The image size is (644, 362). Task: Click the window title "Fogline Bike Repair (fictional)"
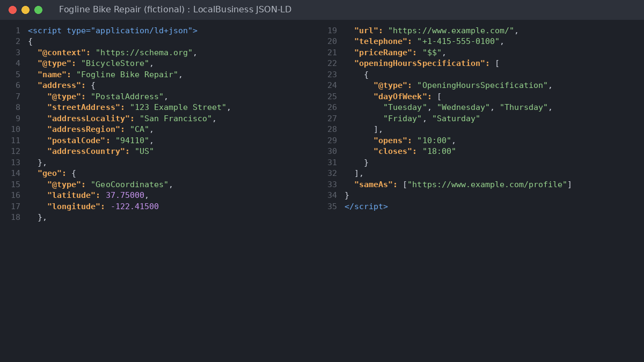[x=122, y=10]
